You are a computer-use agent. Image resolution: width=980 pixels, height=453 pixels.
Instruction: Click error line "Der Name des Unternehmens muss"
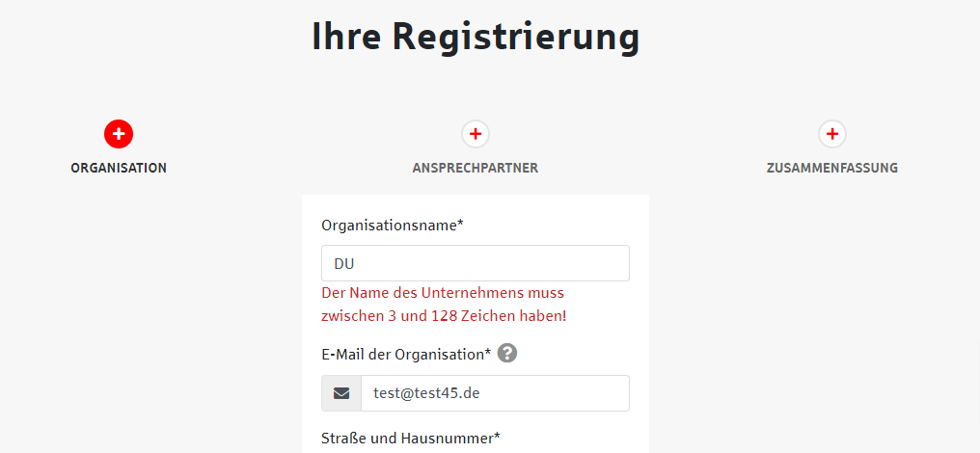pos(443,292)
